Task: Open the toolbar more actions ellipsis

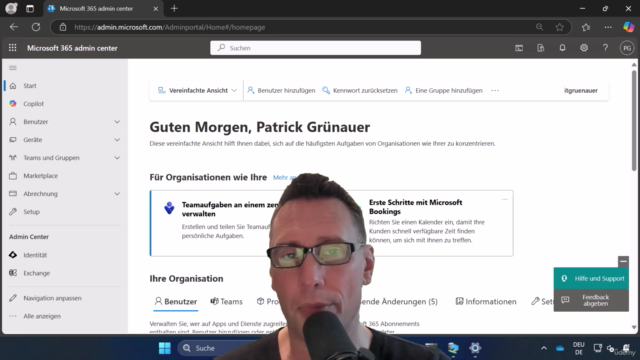Action: [495, 90]
